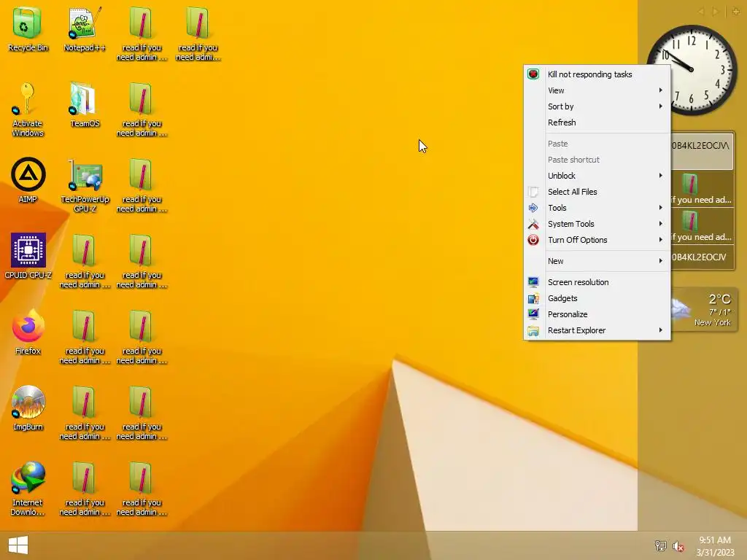Screen dimensions: 747x560
Task: Click the red power Turn Off Options icon
Action: point(533,240)
